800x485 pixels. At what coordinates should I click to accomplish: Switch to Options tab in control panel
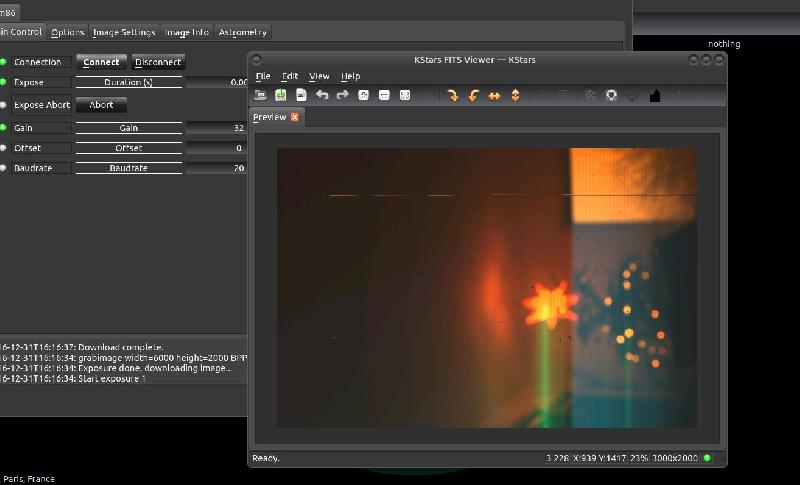point(67,32)
